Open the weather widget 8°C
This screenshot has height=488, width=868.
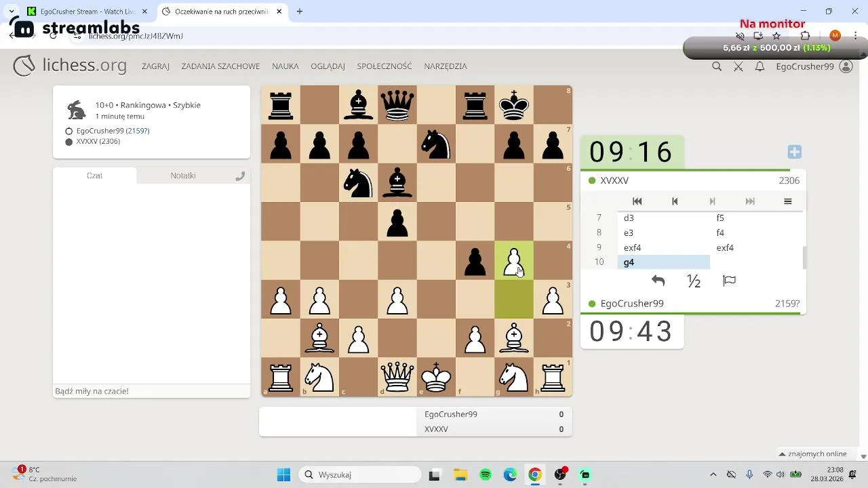coord(45,474)
